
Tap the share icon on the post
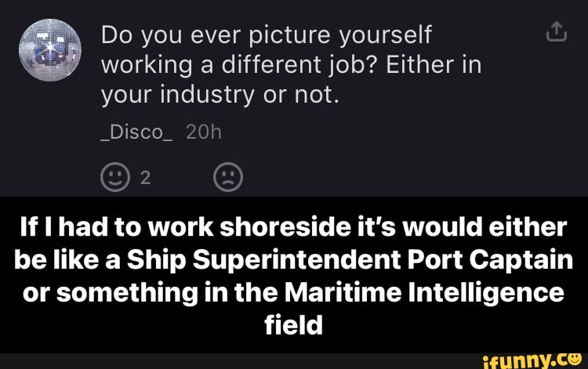tap(554, 32)
